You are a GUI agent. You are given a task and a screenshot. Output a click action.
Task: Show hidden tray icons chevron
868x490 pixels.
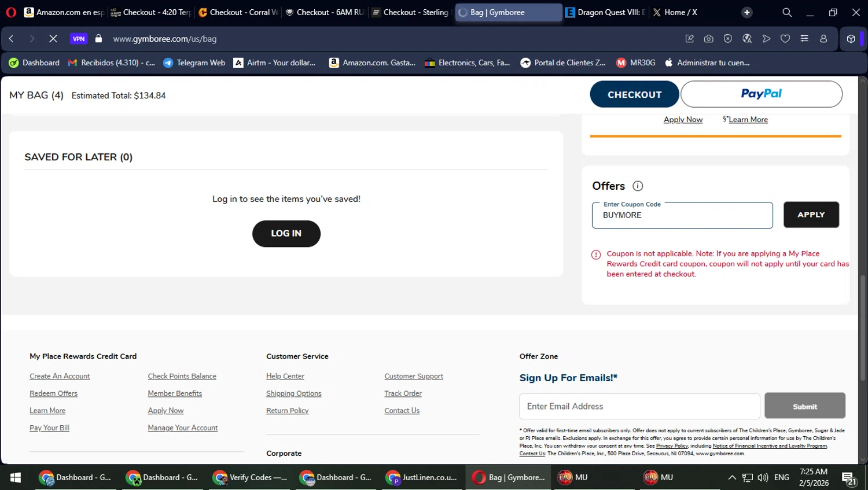tap(732, 477)
